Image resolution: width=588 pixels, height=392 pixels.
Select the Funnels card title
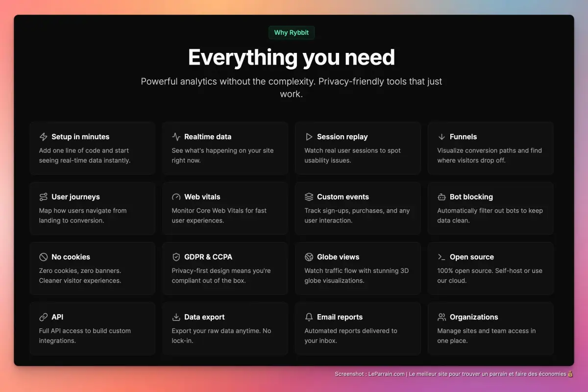click(463, 137)
